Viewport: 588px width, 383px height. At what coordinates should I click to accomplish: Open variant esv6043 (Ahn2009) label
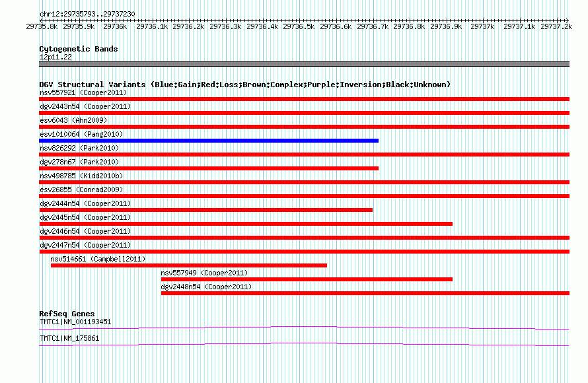(x=73, y=120)
